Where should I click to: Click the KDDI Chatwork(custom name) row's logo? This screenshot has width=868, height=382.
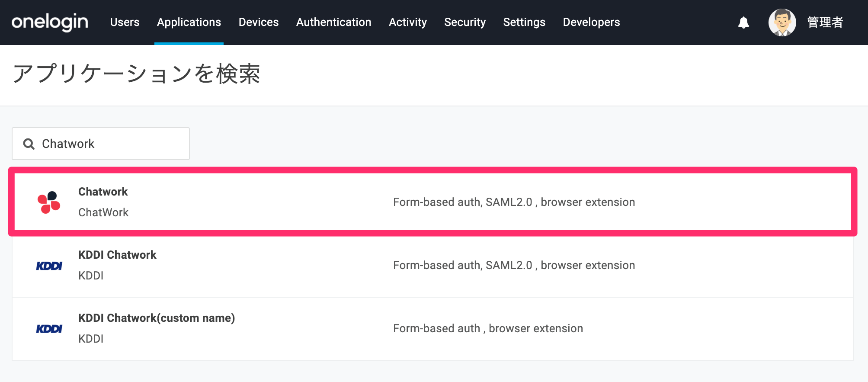coord(49,329)
